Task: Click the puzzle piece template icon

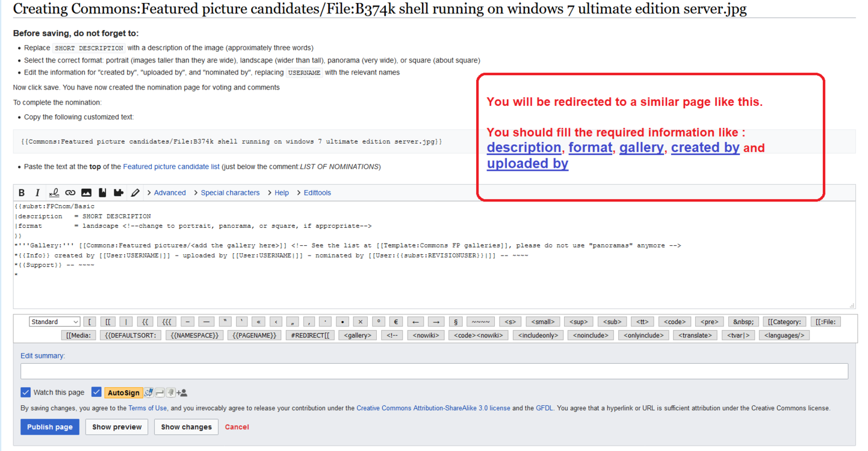Action: point(119,192)
